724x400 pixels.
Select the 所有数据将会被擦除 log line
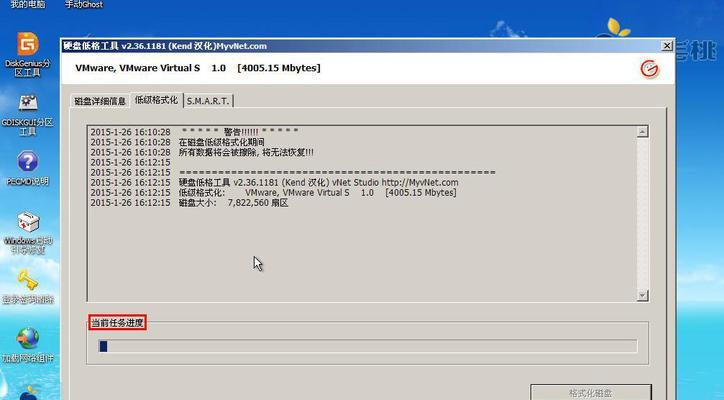pyautogui.click(x=202, y=152)
